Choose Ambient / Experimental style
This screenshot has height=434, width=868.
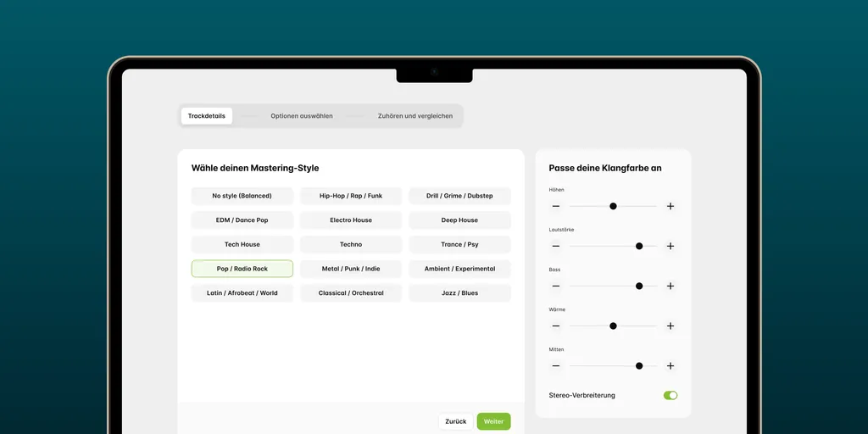pos(459,269)
